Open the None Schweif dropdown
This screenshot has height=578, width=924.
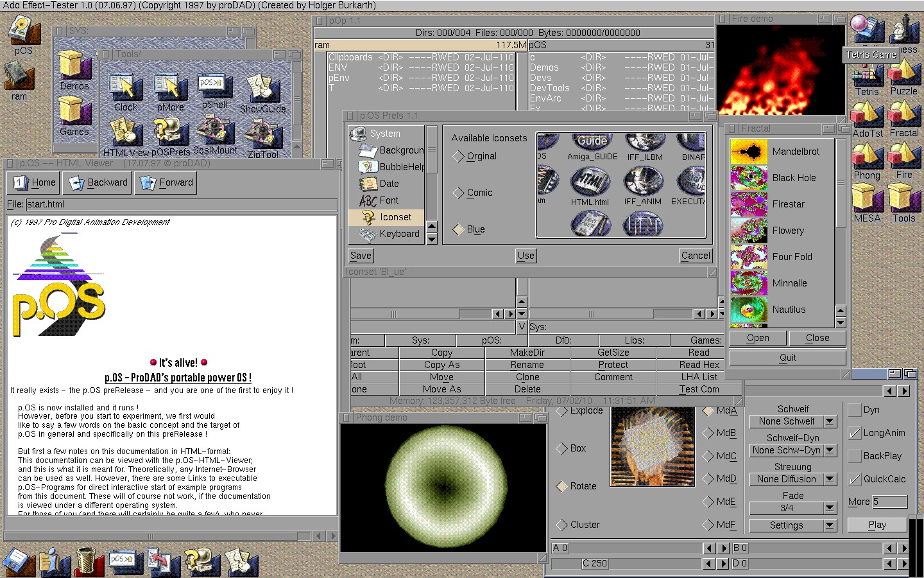click(x=793, y=421)
